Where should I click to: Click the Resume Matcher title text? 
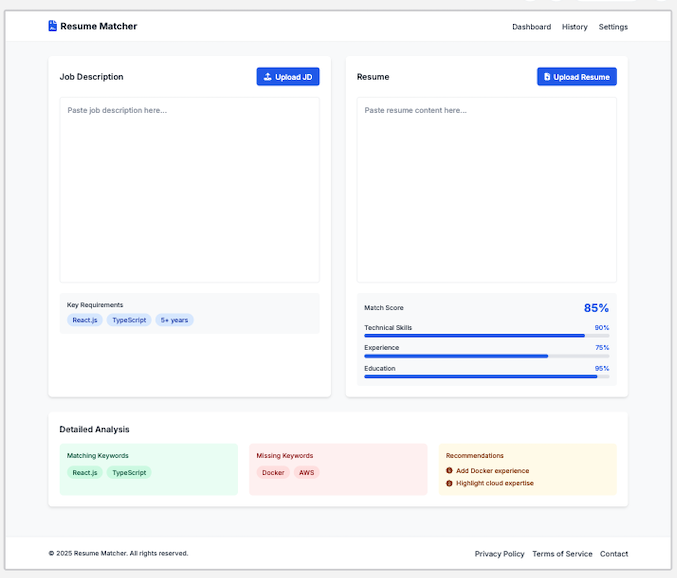click(98, 26)
